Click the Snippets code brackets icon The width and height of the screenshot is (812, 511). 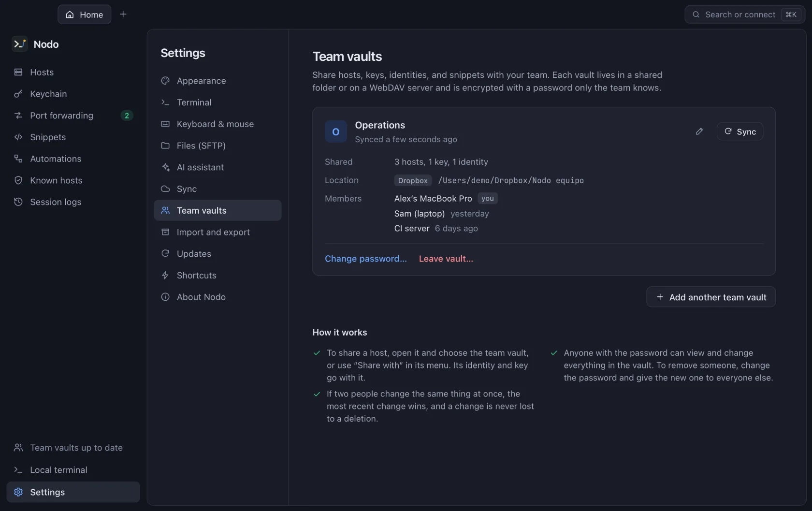coord(18,137)
